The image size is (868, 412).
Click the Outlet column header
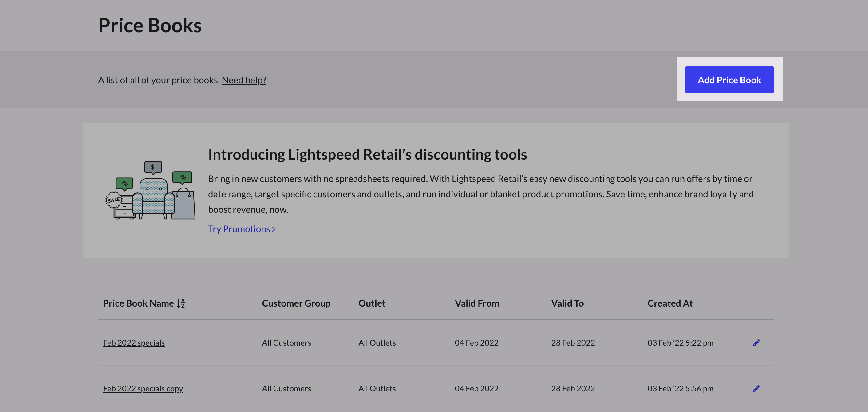(372, 303)
